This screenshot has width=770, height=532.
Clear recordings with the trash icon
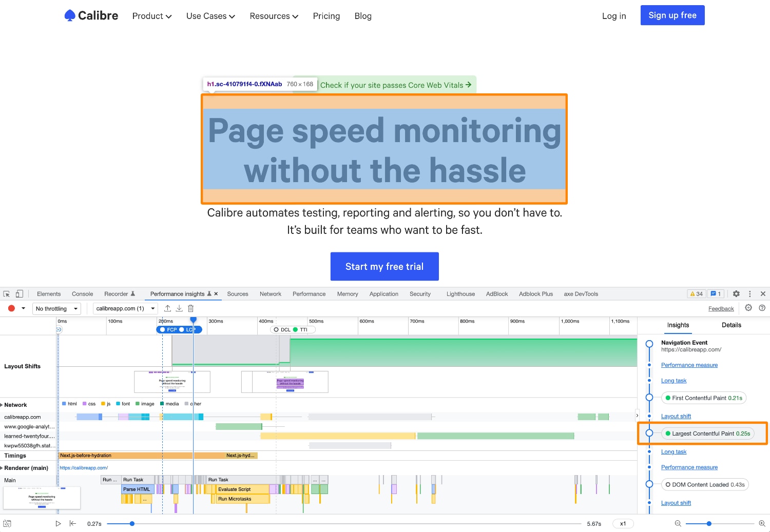click(x=190, y=308)
